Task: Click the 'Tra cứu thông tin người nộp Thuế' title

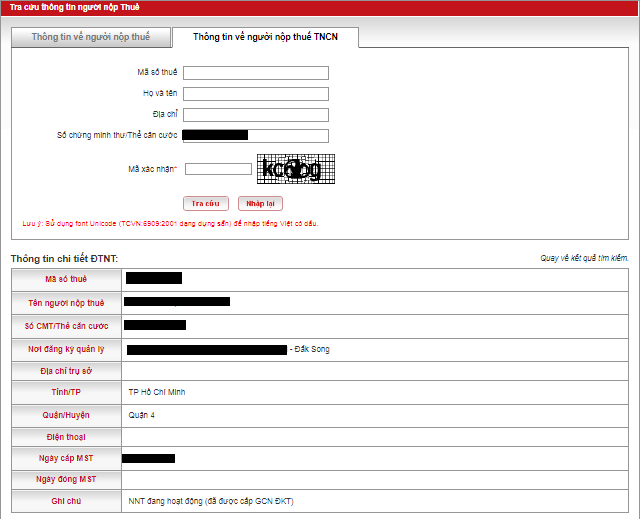Action: click(x=74, y=7)
